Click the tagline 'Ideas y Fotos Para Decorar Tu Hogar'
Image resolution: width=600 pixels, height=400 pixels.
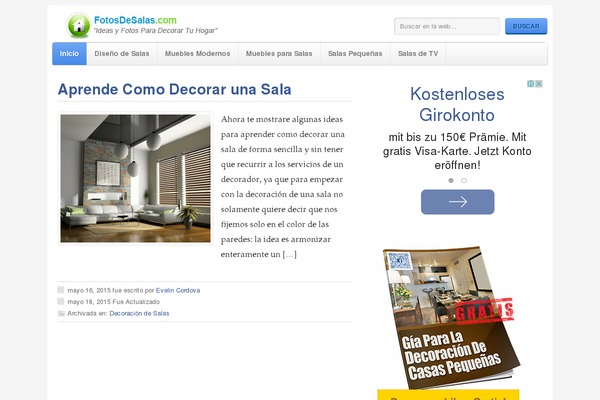click(x=155, y=31)
